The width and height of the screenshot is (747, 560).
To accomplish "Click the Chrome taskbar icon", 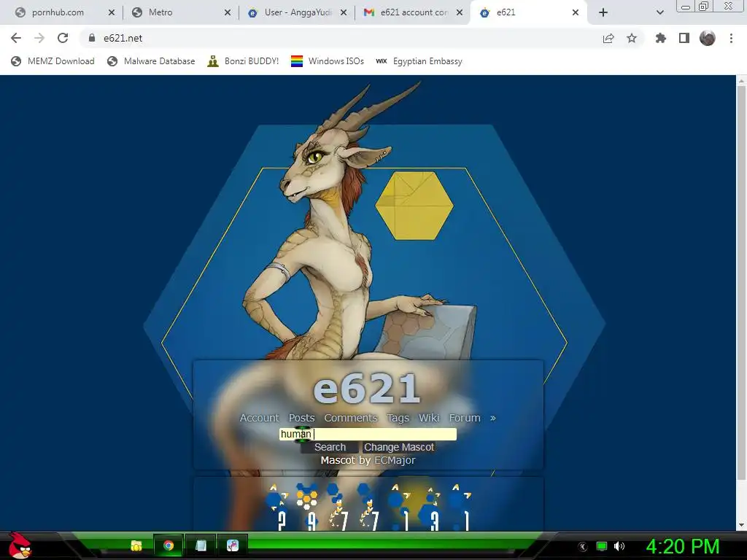I will coord(169,545).
